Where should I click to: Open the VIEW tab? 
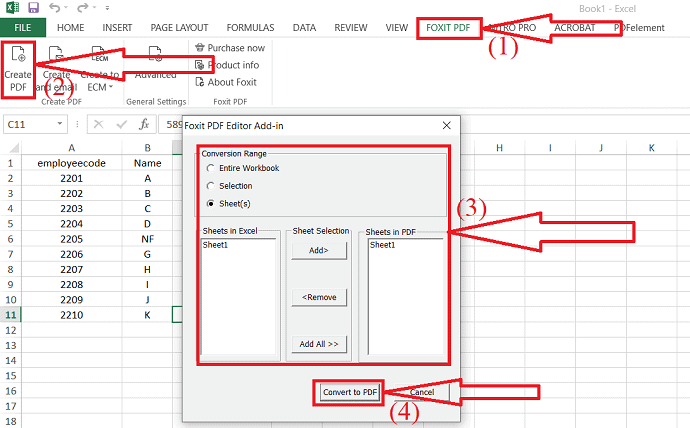tap(397, 28)
